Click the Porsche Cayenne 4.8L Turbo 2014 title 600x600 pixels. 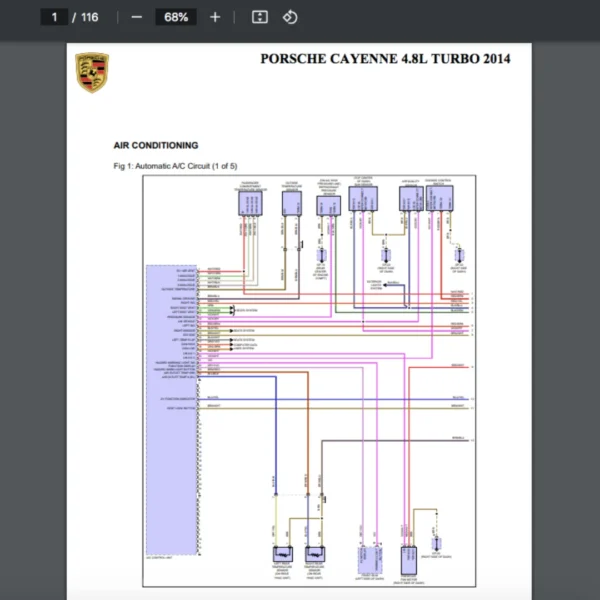coord(385,59)
